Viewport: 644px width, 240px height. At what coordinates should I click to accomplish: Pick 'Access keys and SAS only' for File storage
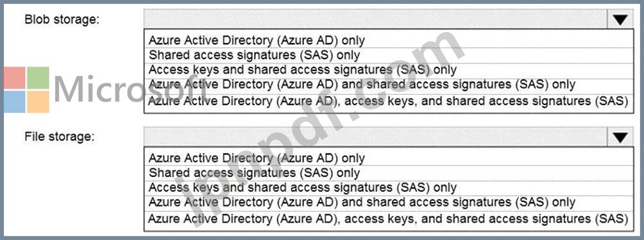point(389,188)
